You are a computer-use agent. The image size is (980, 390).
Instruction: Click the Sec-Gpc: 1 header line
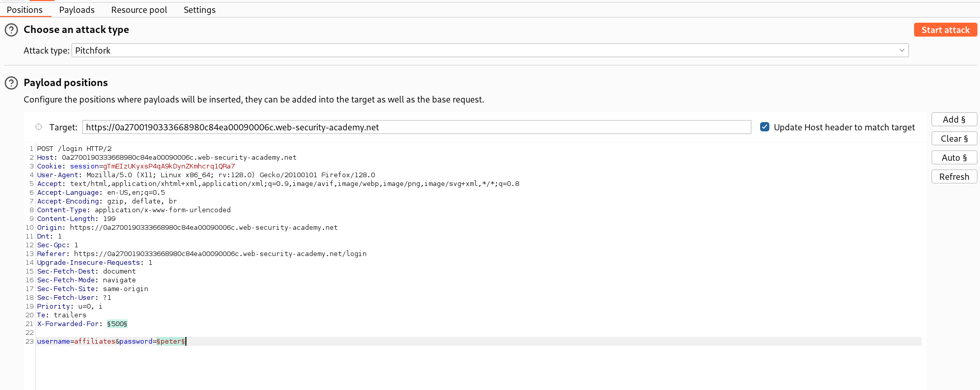coord(58,245)
